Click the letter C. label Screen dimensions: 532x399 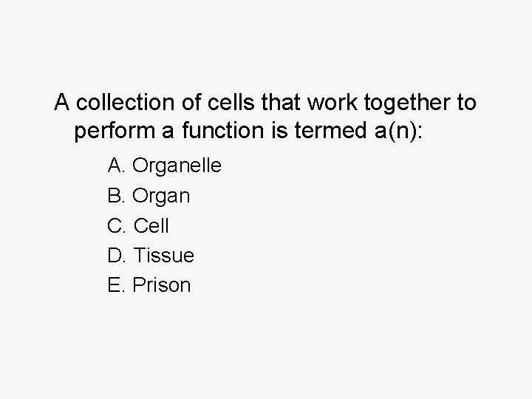(x=117, y=225)
